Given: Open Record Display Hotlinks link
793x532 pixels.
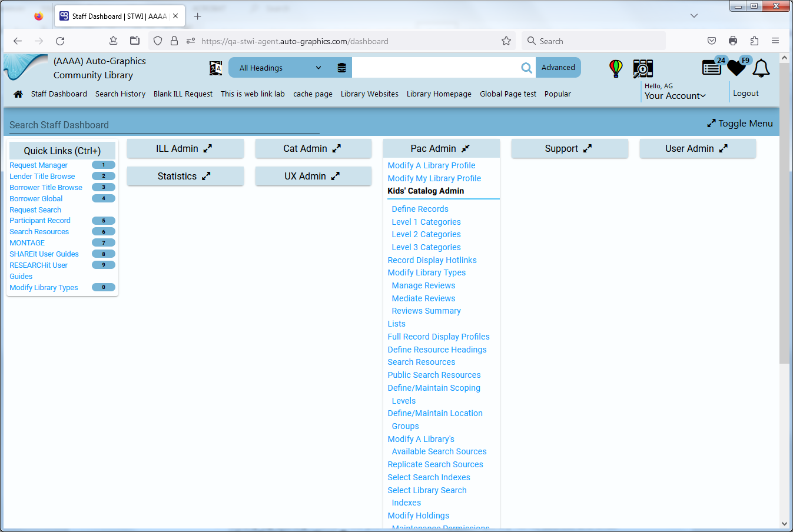Looking at the screenshot, I should pyautogui.click(x=432, y=261).
